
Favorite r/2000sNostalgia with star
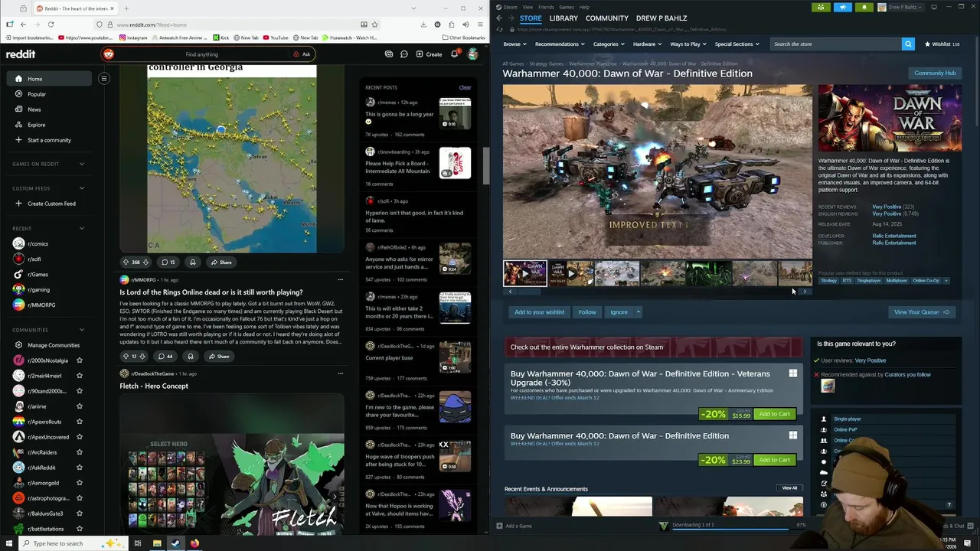[x=80, y=360]
